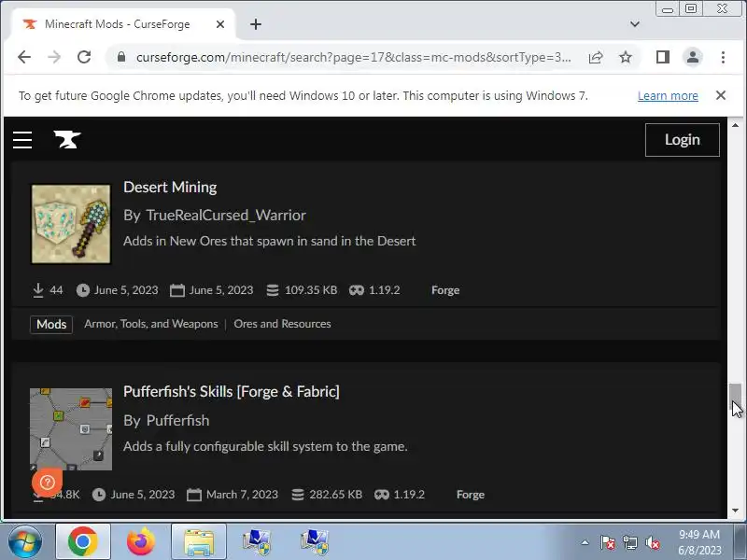Click the Forge label on Desert Mining
This screenshot has height=560, width=747.
(445, 290)
